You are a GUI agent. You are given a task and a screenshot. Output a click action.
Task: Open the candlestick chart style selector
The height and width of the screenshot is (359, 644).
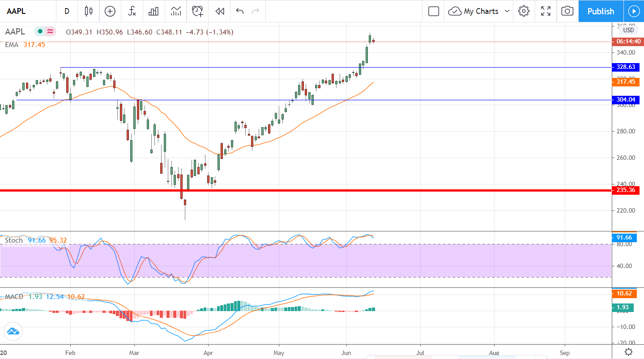(x=88, y=11)
